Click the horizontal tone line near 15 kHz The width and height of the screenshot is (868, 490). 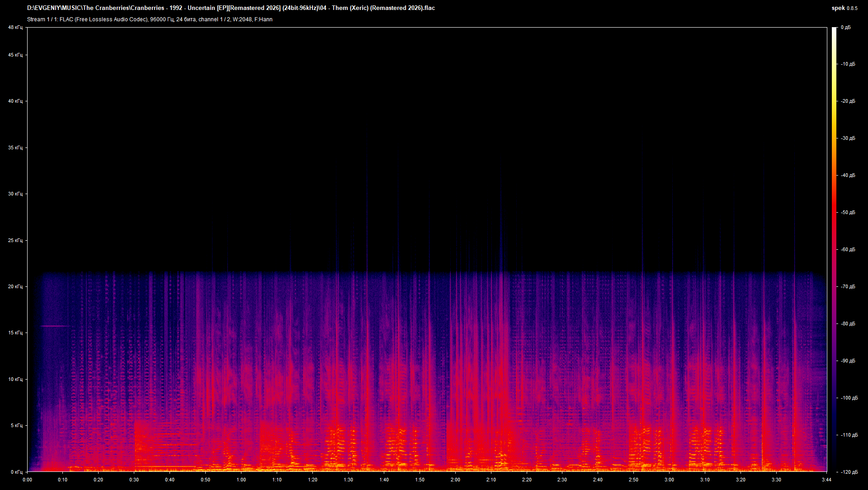coord(55,326)
